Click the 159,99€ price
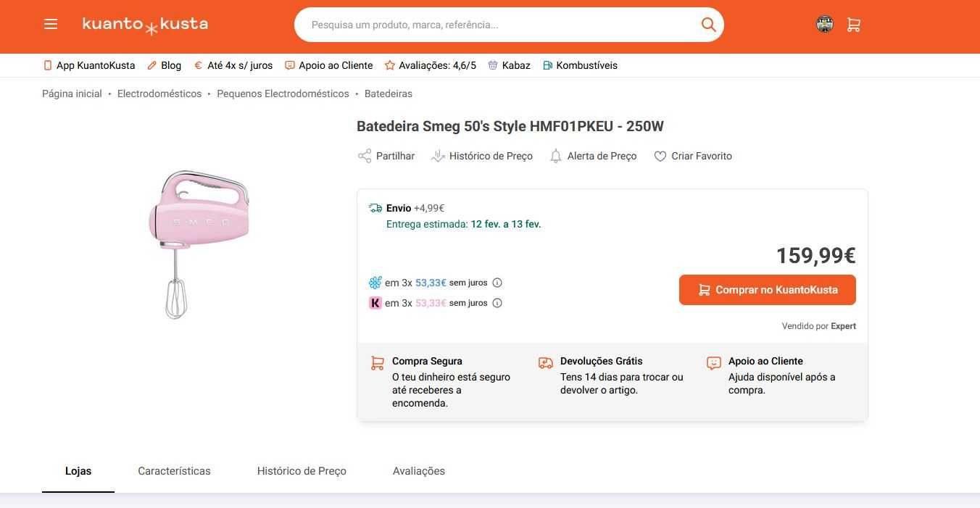The image size is (980, 508). click(x=816, y=256)
